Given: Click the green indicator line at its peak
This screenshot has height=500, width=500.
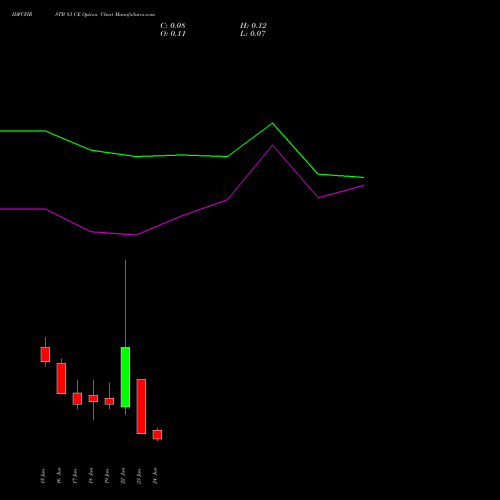Looking at the screenshot, I should tap(272, 123).
